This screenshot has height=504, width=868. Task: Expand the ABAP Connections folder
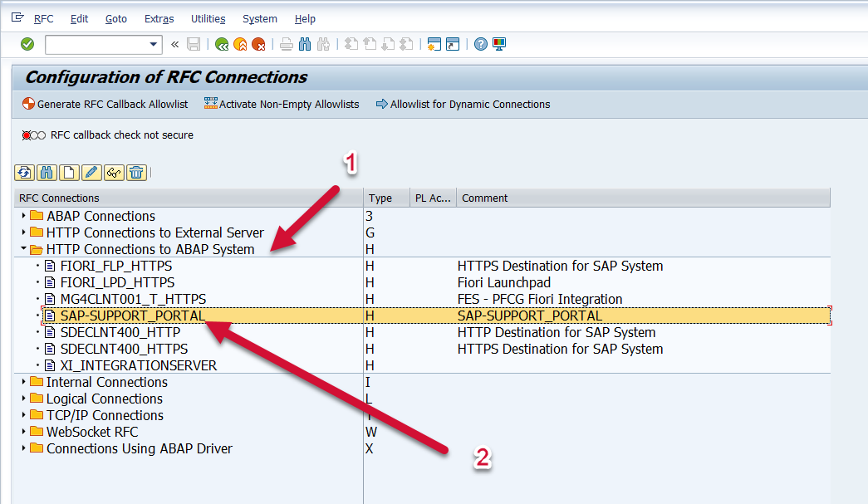(x=23, y=216)
